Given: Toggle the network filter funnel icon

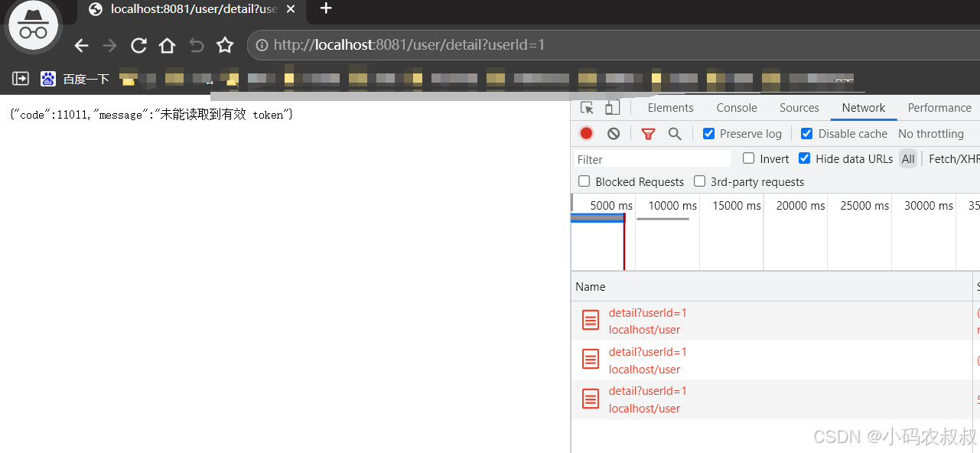Looking at the screenshot, I should click(648, 133).
